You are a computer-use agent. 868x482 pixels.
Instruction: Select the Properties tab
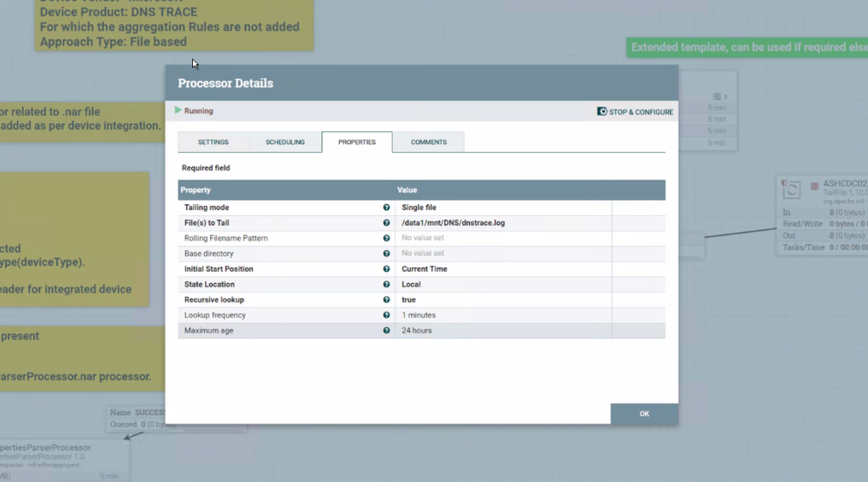pos(357,142)
